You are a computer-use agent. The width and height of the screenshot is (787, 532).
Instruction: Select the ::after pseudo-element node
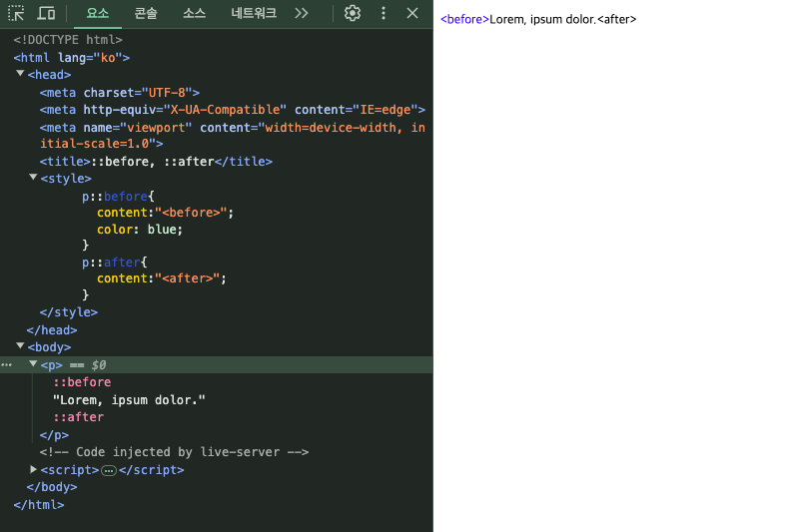pos(79,417)
